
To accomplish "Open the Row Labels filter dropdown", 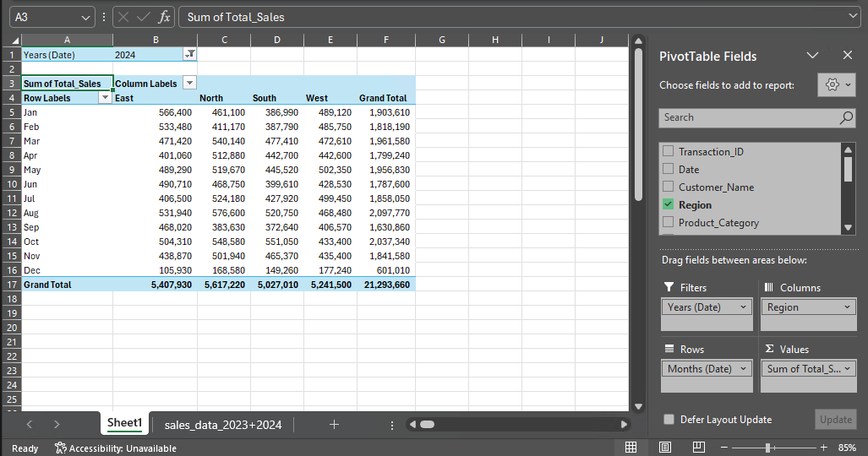I will pyautogui.click(x=105, y=98).
